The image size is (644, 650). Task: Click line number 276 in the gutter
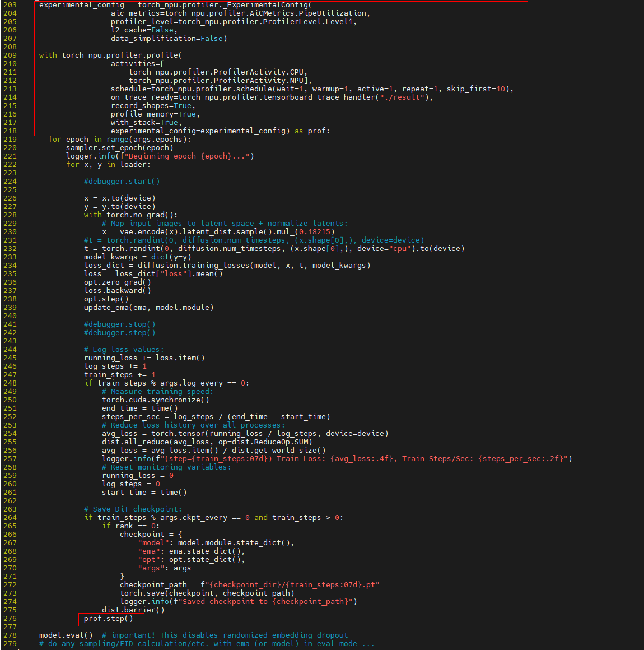(10, 619)
